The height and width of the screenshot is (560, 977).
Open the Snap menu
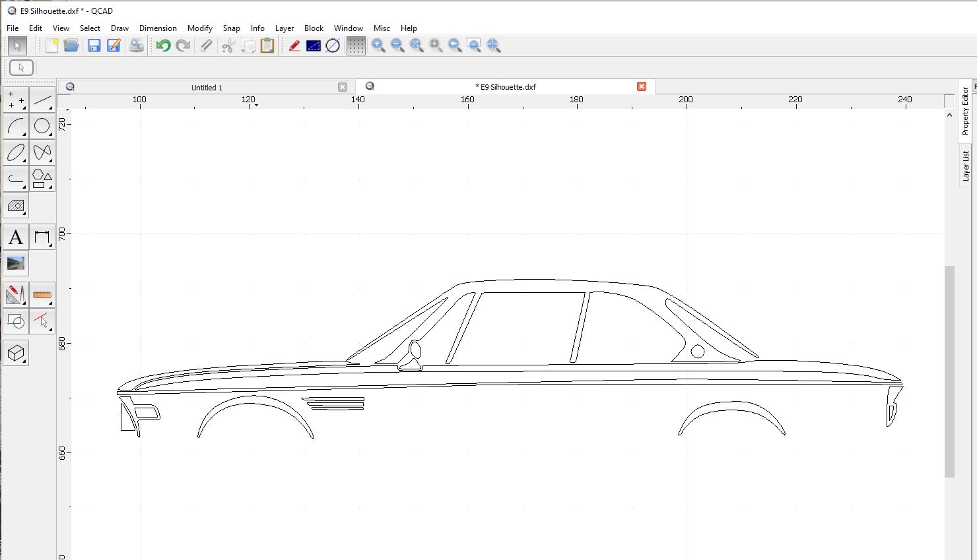point(231,28)
